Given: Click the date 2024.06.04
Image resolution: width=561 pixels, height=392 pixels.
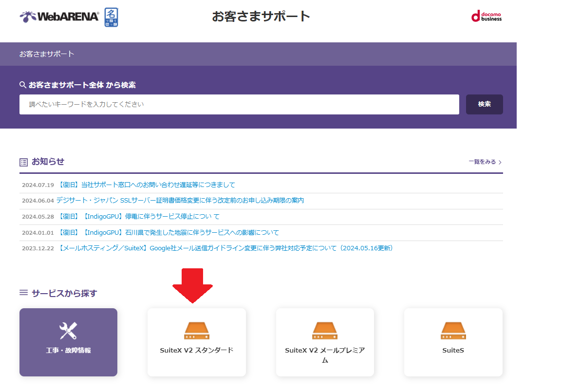Looking at the screenshot, I should point(38,201).
